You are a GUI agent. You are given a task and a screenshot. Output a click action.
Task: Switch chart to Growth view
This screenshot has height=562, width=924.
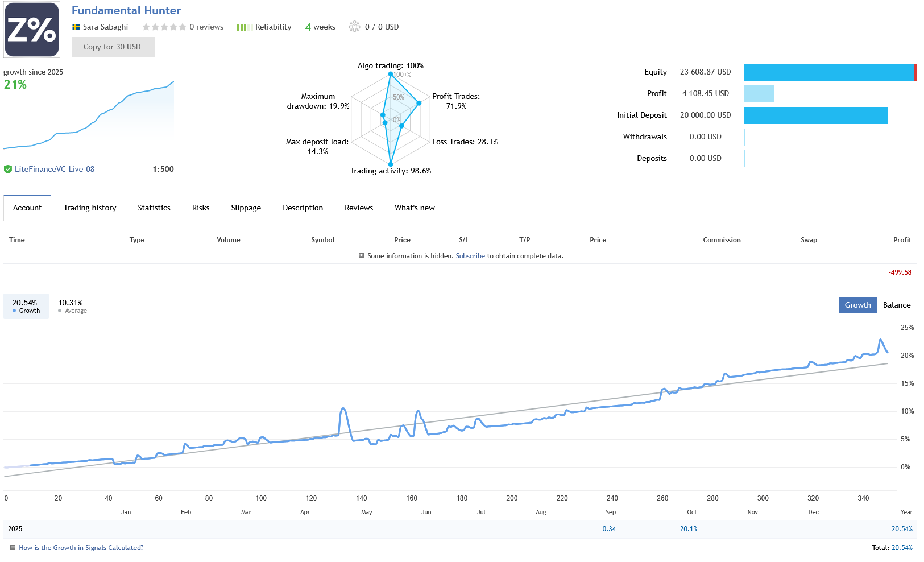click(857, 305)
